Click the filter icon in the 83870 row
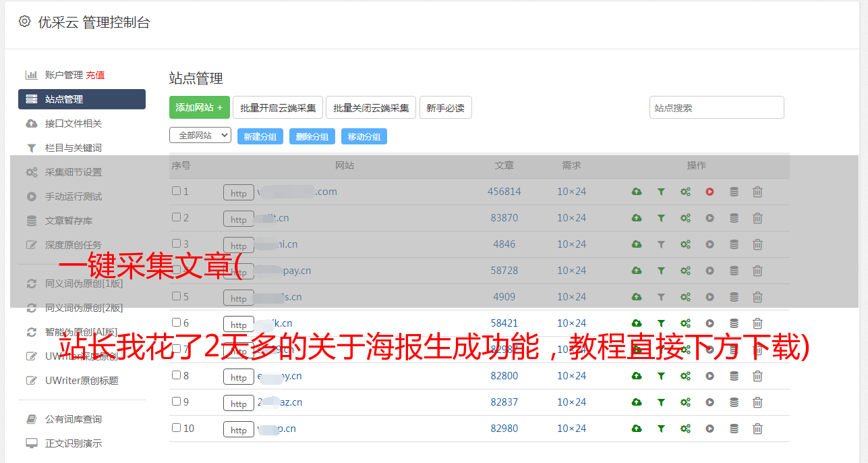Screen dimensions: 868x463 coord(661,218)
